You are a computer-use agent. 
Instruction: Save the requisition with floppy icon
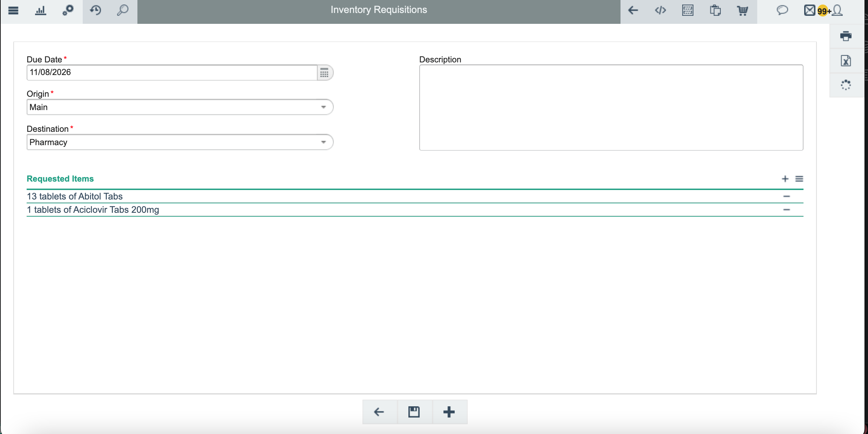[414, 412]
